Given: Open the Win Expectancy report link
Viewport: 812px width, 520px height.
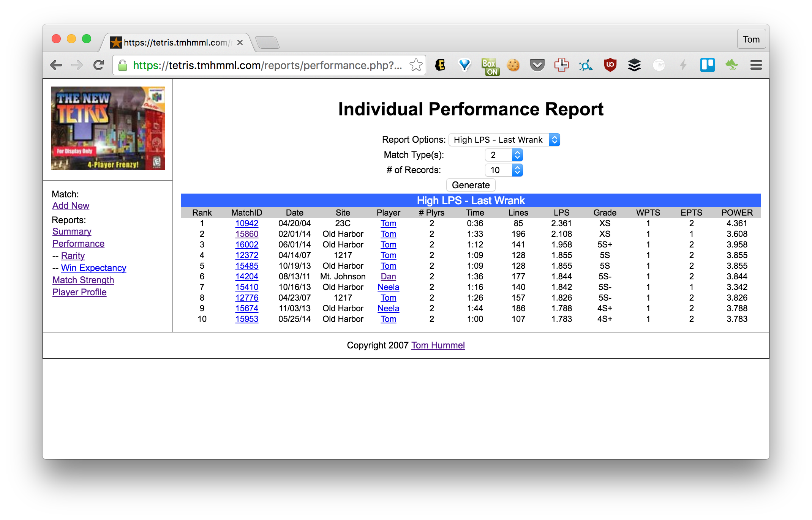Looking at the screenshot, I should coord(93,268).
